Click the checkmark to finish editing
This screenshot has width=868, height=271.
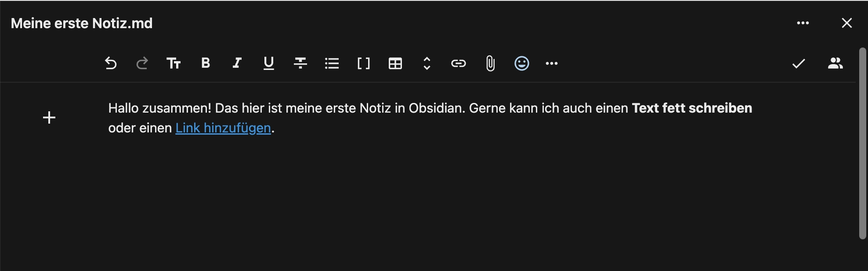pyautogui.click(x=799, y=63)
